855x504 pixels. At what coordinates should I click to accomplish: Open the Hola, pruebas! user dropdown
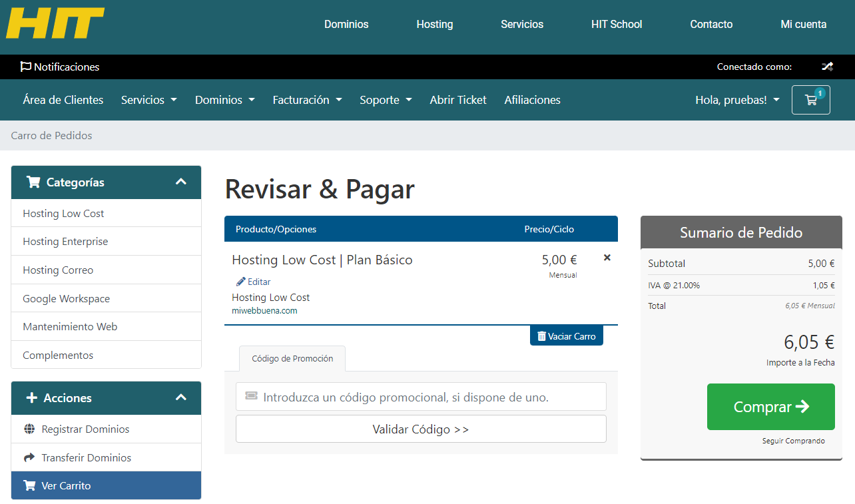[x=737, y=100]
